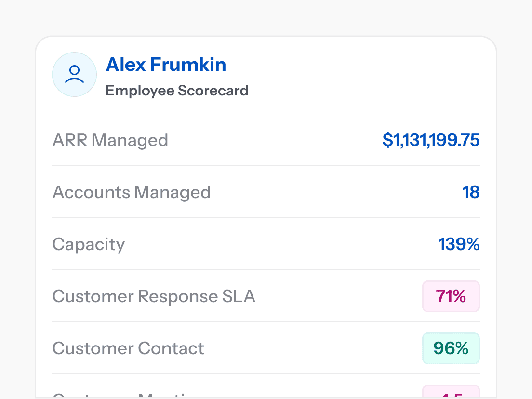
Task: Select the Capacity label
Action: (x=88, y=244)
